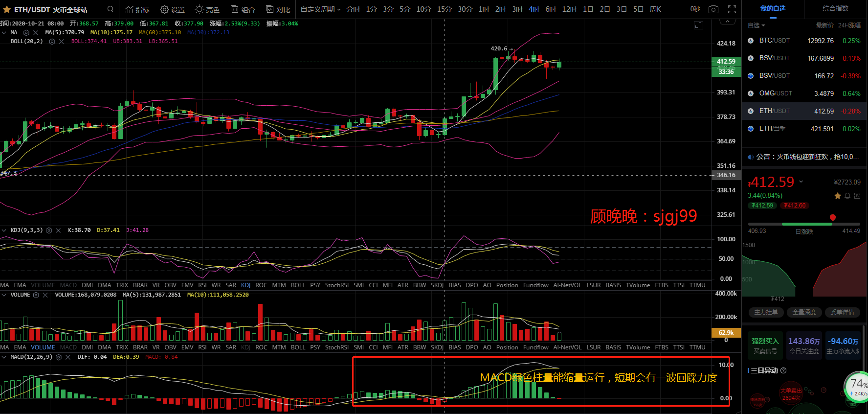Maximize the main chart pane
The height and width of the screenshot is (414, 868).
pos(698,25)
